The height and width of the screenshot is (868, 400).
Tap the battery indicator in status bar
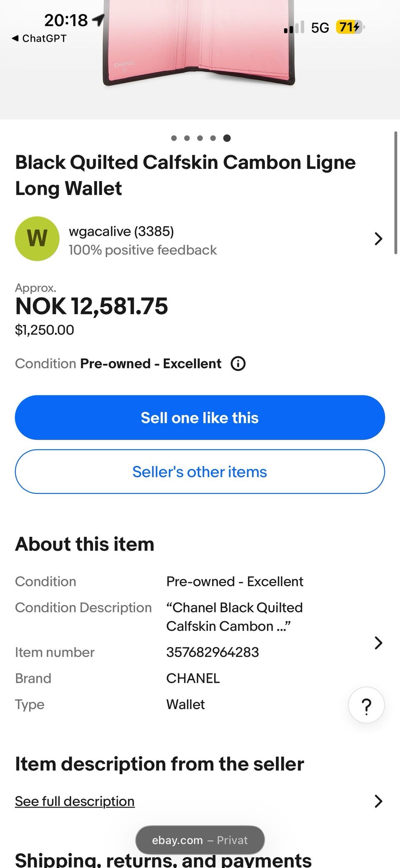tap(349, 28)
